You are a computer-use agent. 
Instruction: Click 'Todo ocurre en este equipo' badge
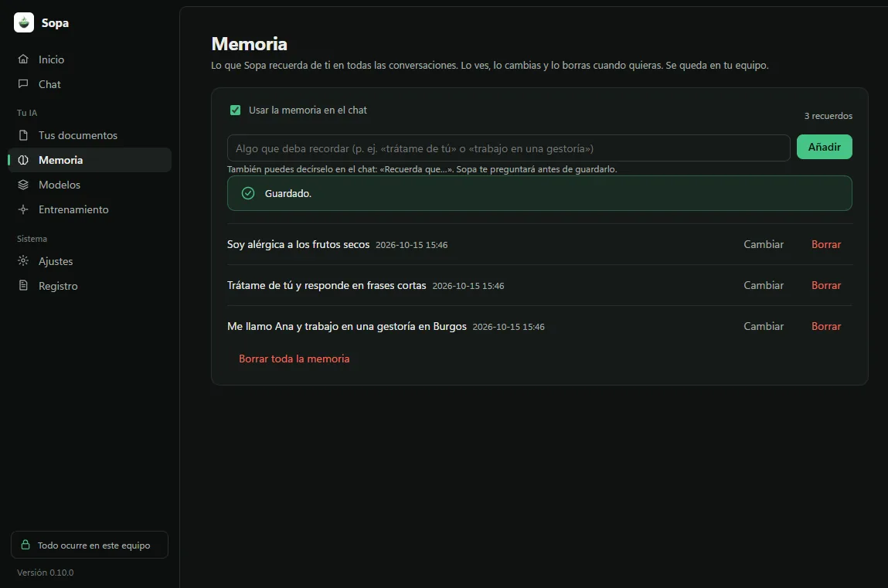point(90,545)
